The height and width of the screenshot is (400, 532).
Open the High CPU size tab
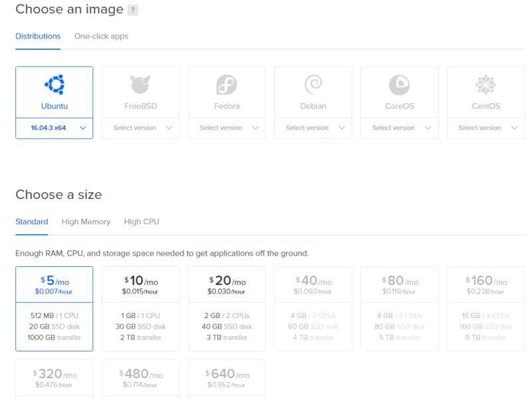[142, 222]
